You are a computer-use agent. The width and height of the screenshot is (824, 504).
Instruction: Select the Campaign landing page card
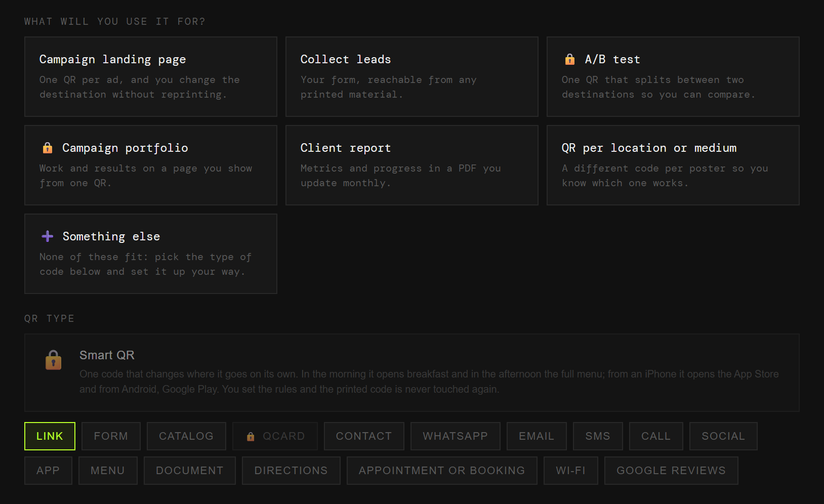[x=151, y=76]
